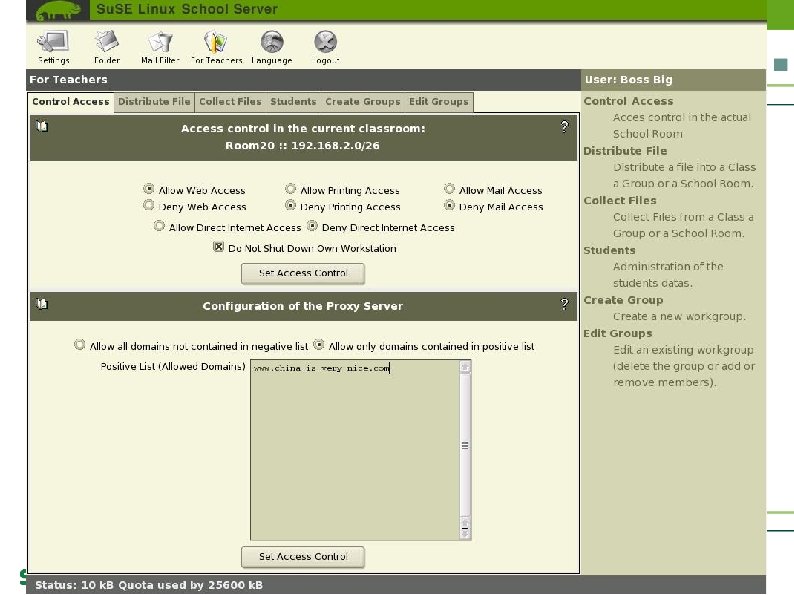794x595 pixels.
Task: Click book icon in Access control header
Action: pyautogui.click(x=42, y=126)
